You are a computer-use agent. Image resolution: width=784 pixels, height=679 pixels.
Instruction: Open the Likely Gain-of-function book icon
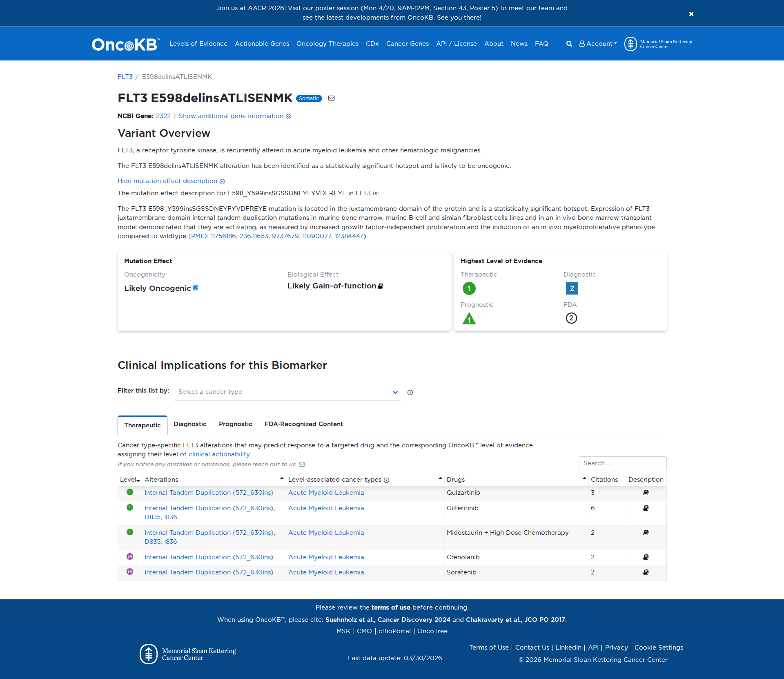click(x=381, y=286)
